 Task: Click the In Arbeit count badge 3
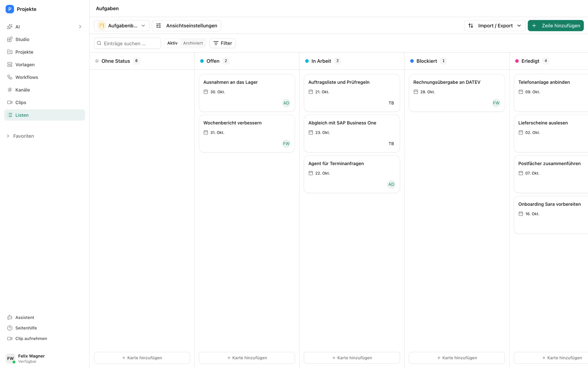coord(337,61)
